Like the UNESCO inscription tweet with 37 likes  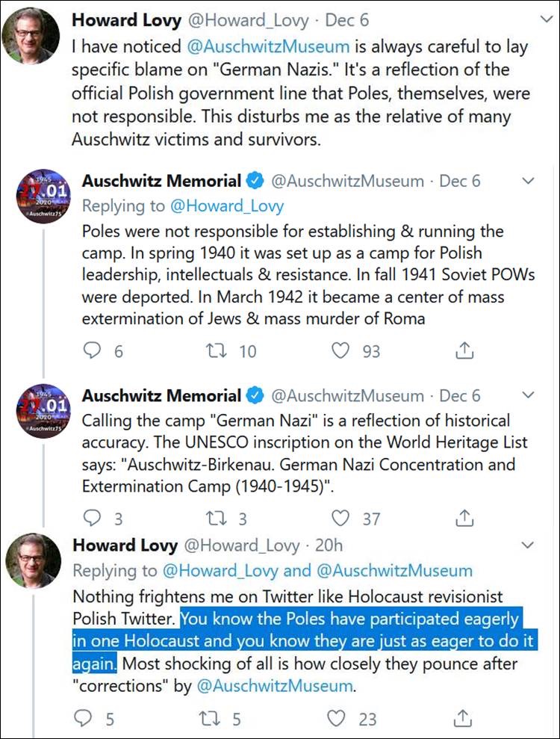tap(341, 517)
